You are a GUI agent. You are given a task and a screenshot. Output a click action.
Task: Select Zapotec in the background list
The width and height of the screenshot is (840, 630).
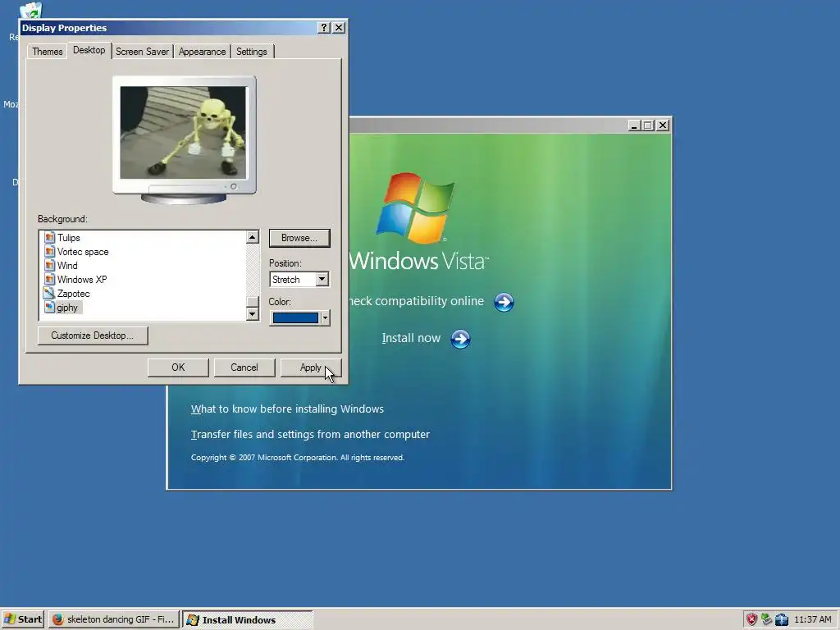(73, 293)
